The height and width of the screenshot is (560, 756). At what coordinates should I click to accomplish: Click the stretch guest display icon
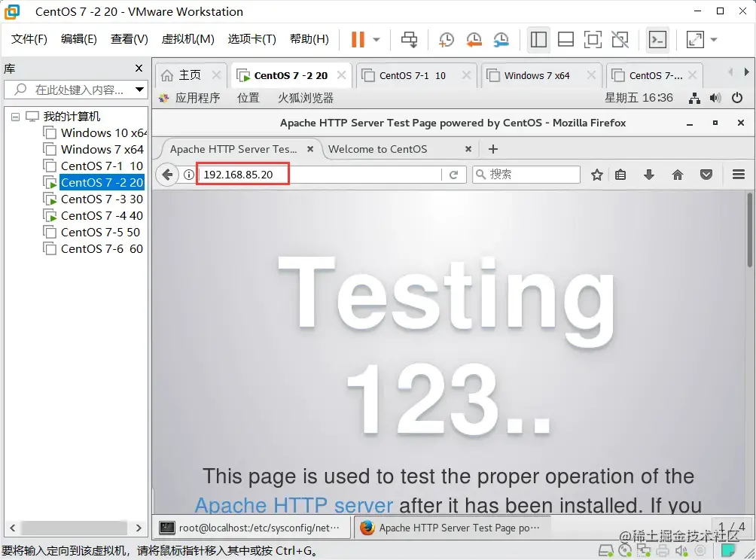[x=695, y=40]
